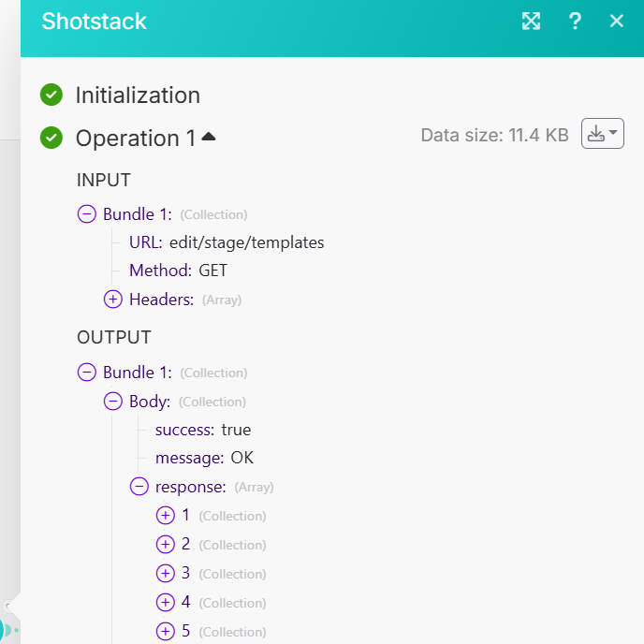The width and height of the screenshot is (644, 644).
Task: Click the Operation 1 label
Action: tap(136, 138)
